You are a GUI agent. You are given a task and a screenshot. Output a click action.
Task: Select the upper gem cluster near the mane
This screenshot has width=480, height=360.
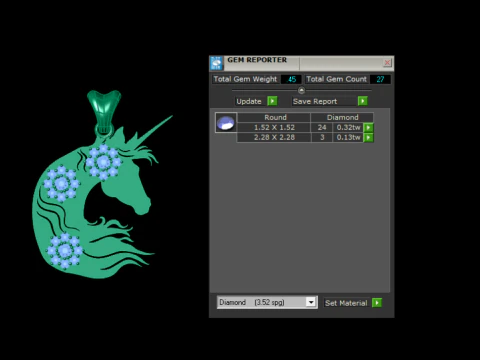pyautogui.click(x=103, y=162)
